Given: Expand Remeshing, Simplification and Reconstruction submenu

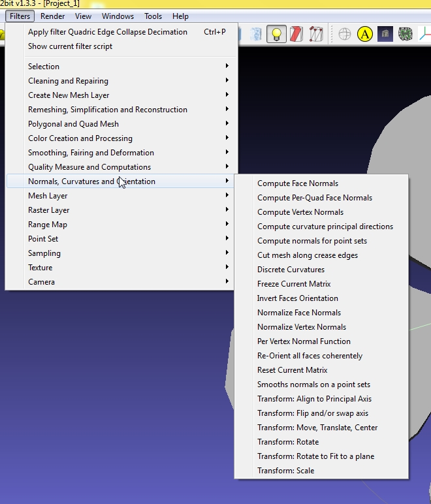Looking at the screenshot, I should pos(122,110).
